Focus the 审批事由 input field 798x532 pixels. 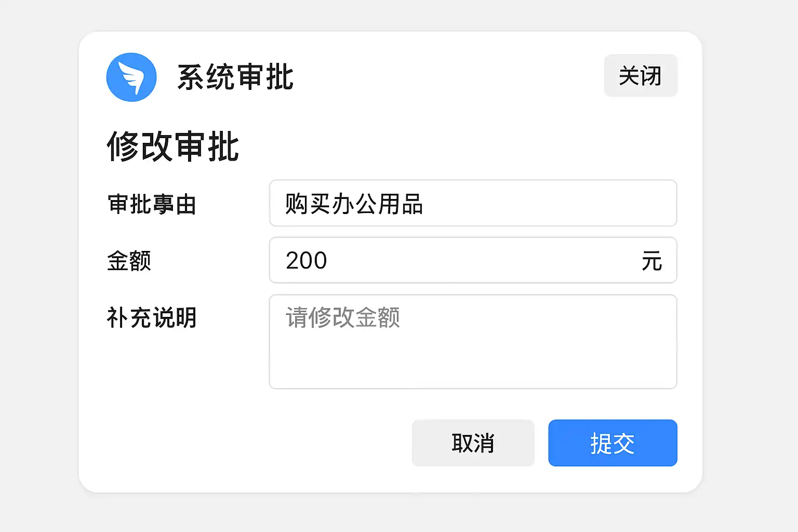(x=473, y=203)
